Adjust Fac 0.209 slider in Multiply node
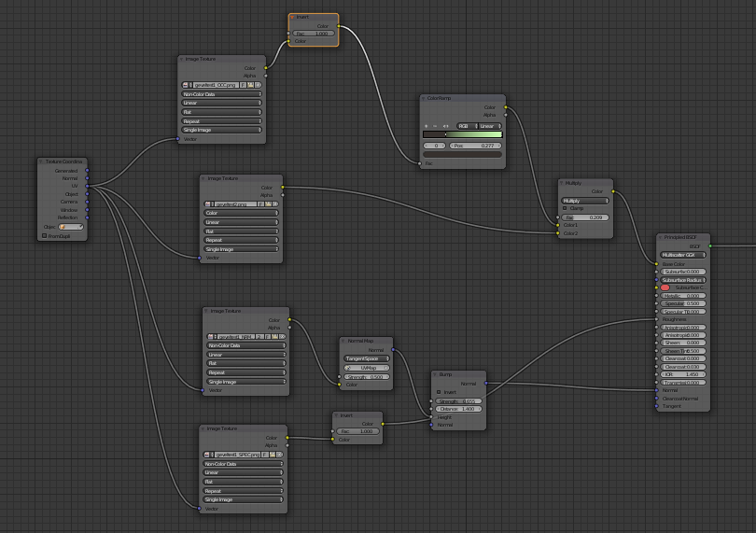This screenshot has width=756, height=533. pos(585,217)
